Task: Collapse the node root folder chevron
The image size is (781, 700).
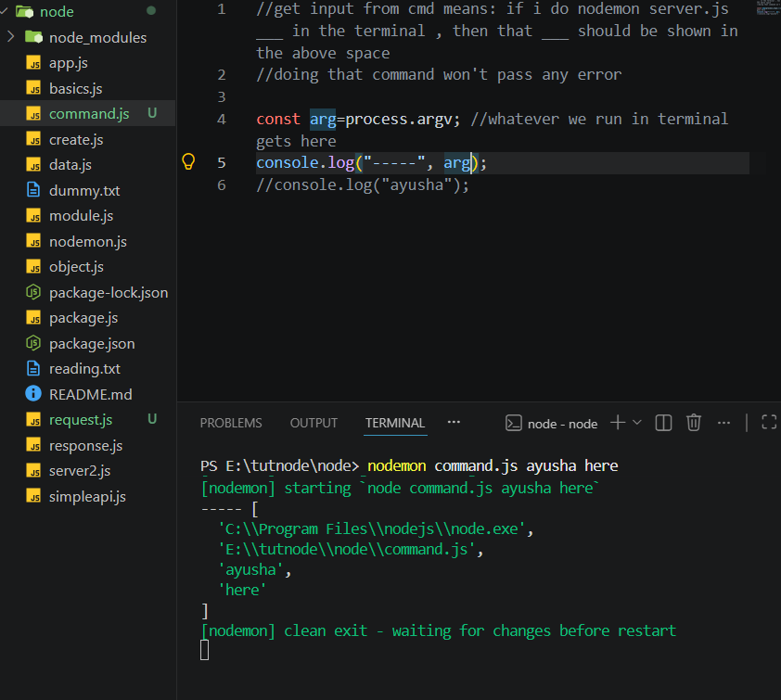Action: point(5,11)
